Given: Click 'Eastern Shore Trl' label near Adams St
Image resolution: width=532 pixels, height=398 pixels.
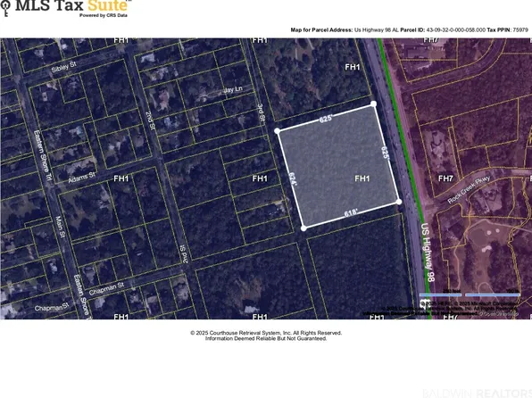Looking at the screenshot, I should click(x=43, y=155).
